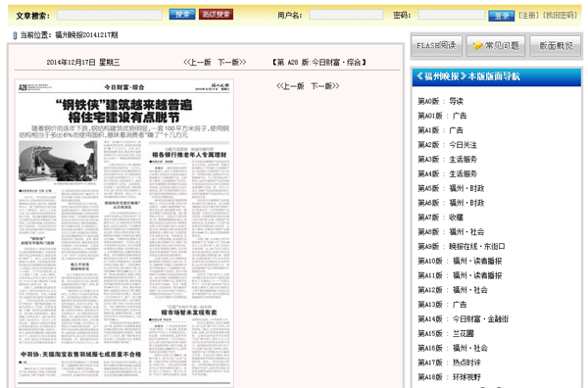
Task: Click the blue 搜索 search button
Action: [x=182, y=15]
